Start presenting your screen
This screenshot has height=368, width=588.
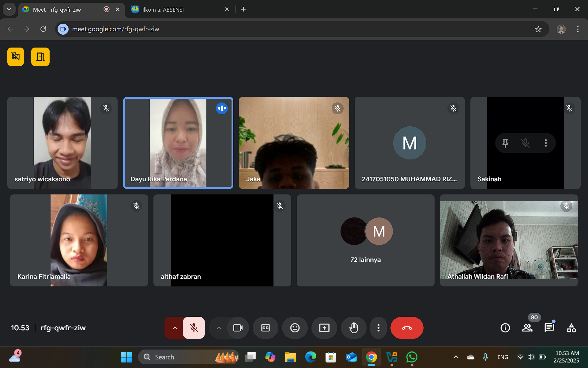(324, 328)
